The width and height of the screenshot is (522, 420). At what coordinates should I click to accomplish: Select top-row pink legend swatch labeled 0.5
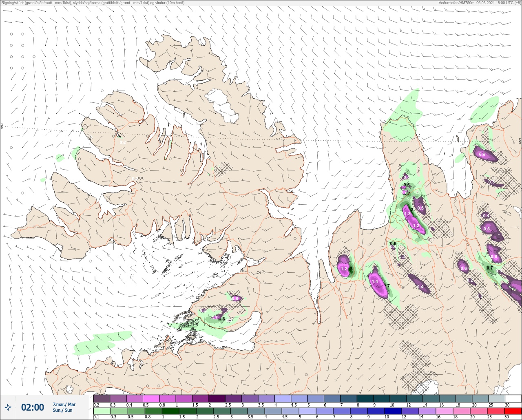(151, 398)
